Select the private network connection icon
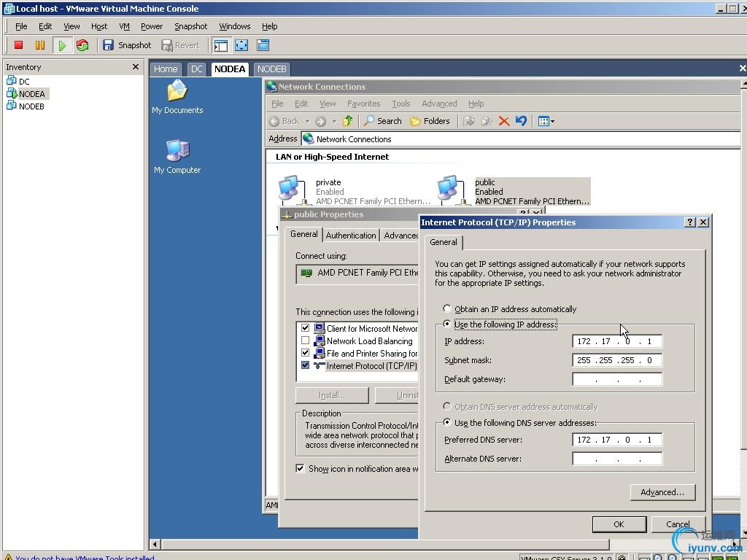 [x=292, y=189]
